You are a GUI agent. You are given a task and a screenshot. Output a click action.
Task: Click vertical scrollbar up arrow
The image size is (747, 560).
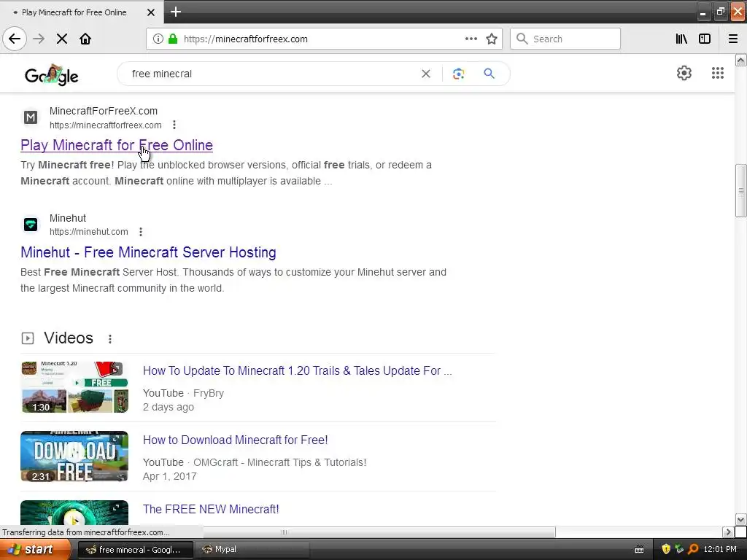[740, 60]
